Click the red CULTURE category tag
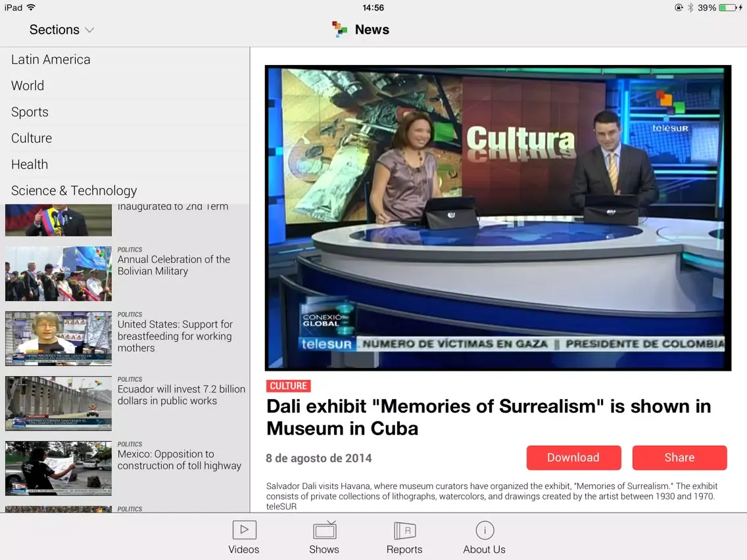The image size is (747, 560). coord(288,386)
